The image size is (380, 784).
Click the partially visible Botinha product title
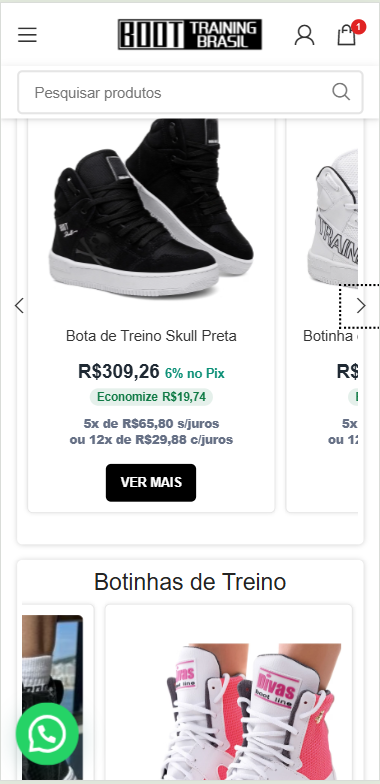(330, 336)
